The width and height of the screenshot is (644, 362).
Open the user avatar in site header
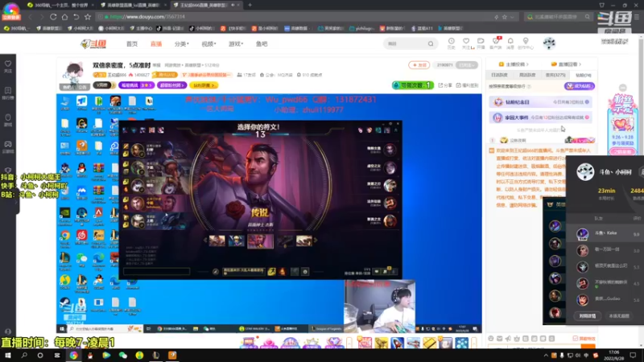[549, 43]
